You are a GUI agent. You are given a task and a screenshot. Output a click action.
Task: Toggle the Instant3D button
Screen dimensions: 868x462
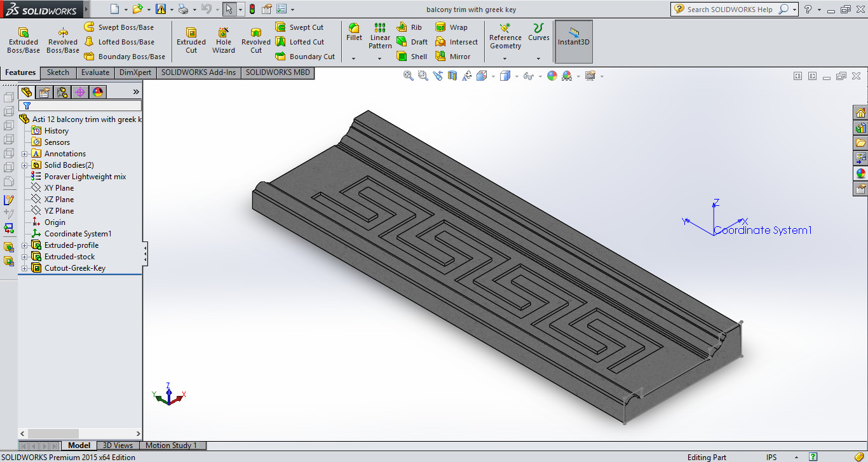(574, 40)
